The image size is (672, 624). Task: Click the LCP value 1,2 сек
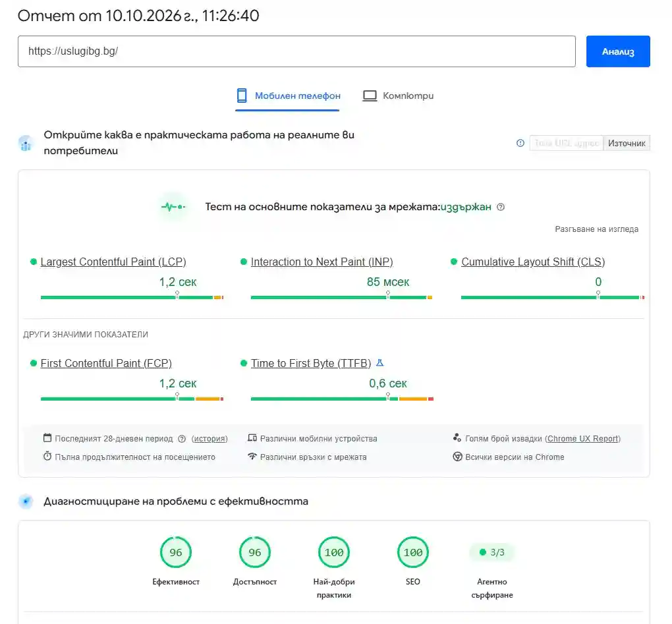point(178,282)
